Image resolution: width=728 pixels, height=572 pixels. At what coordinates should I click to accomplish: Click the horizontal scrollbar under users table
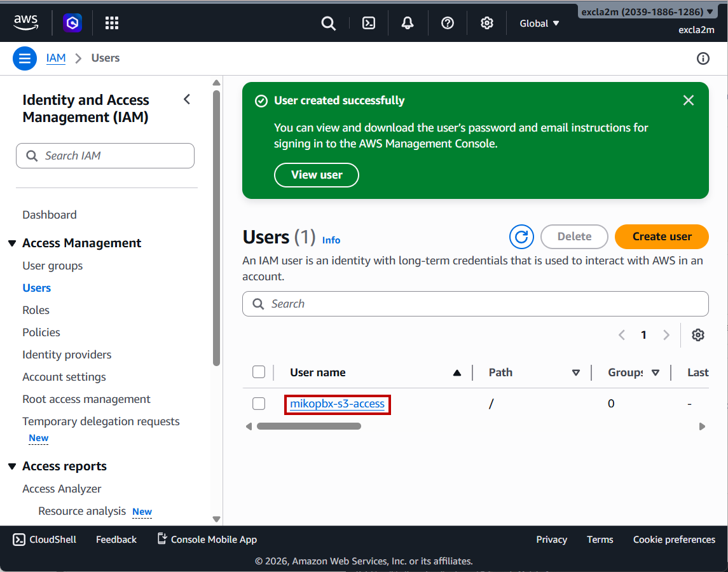309,426
